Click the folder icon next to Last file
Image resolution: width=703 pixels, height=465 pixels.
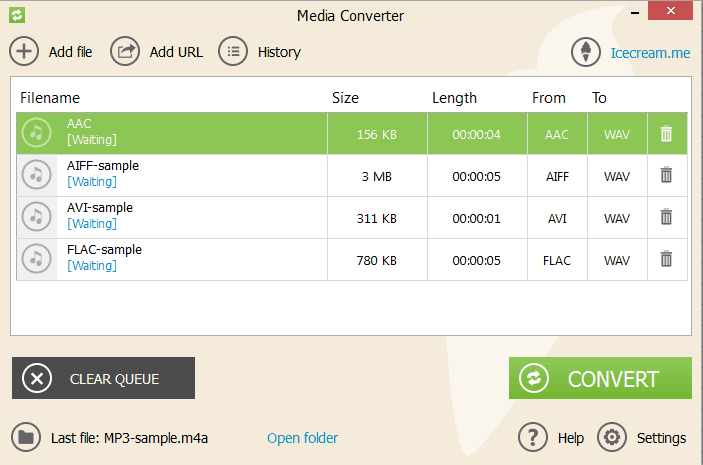(x=26, y=437)
